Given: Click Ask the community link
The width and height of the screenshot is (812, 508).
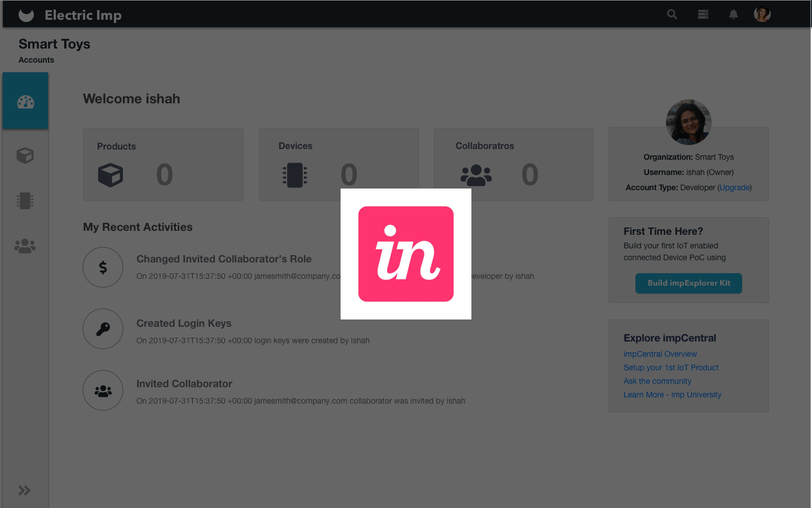Looking at the screenshot, I should point(657,381).
